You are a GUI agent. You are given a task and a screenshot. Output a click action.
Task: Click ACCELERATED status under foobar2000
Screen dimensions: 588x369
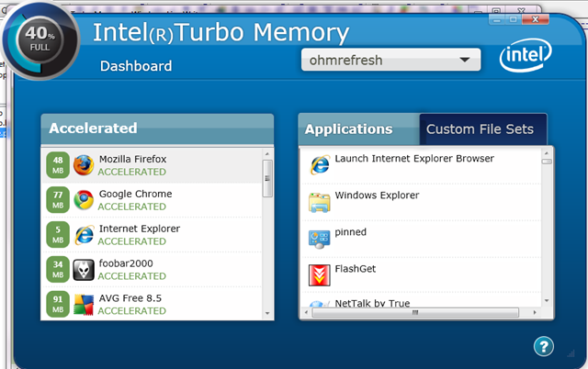pyautogui.click(x=132, y=275)
